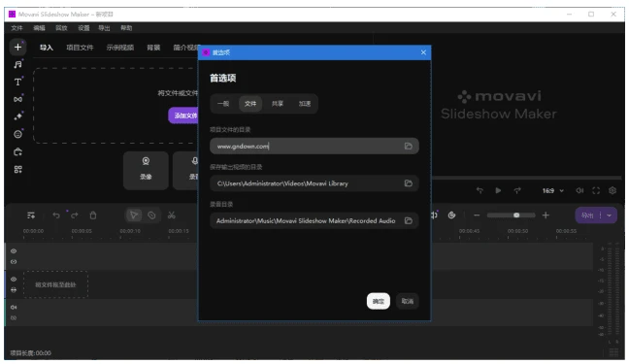The height and width of the screenshot is (364, 629).
Task: Click the purple 添加文件 button
Action: tap(183, 116)
